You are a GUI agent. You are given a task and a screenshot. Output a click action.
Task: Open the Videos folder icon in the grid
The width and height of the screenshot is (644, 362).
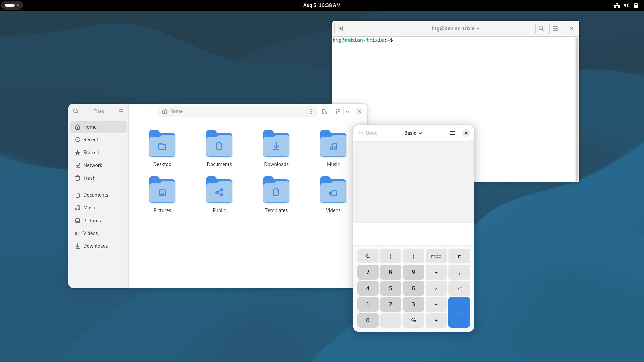(333, 195)
